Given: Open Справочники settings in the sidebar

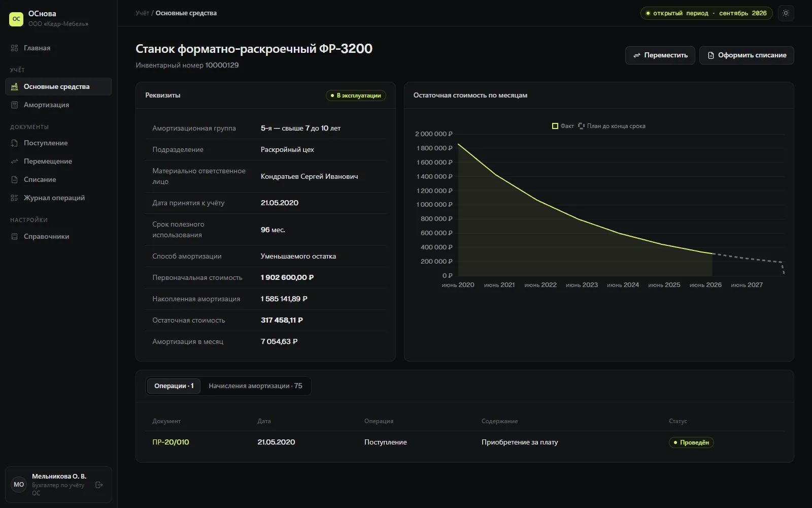Looking at the screenshot, I should click(x=58, y=236).
